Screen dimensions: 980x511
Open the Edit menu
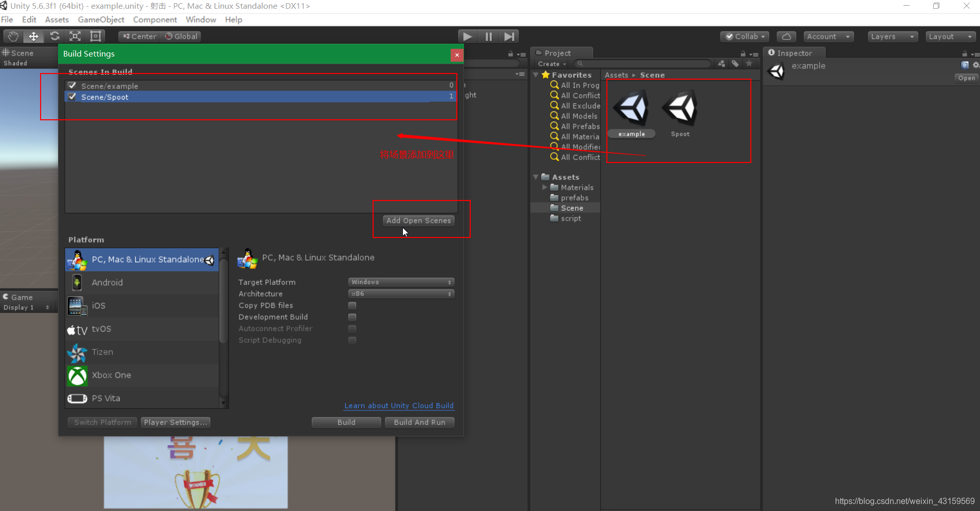click(29, 20)
